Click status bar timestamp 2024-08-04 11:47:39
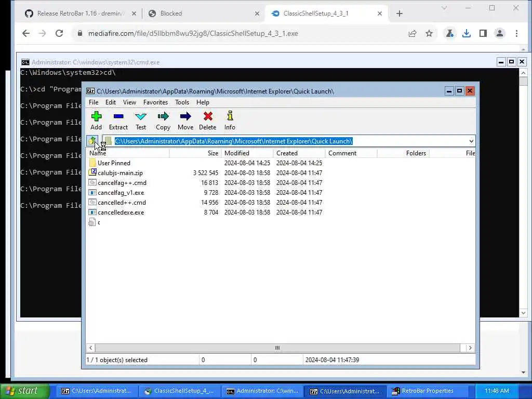532x399 pixels. tap(332, 360)
